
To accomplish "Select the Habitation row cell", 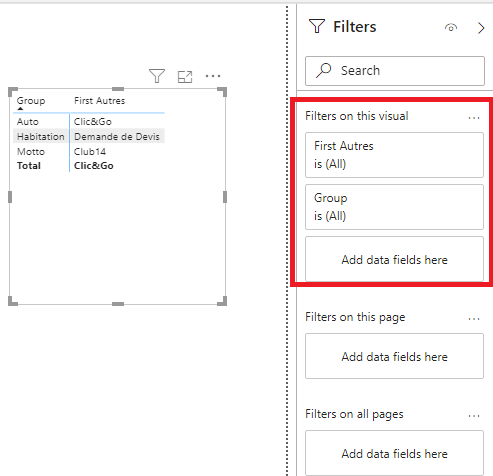I will coord(41,137).
